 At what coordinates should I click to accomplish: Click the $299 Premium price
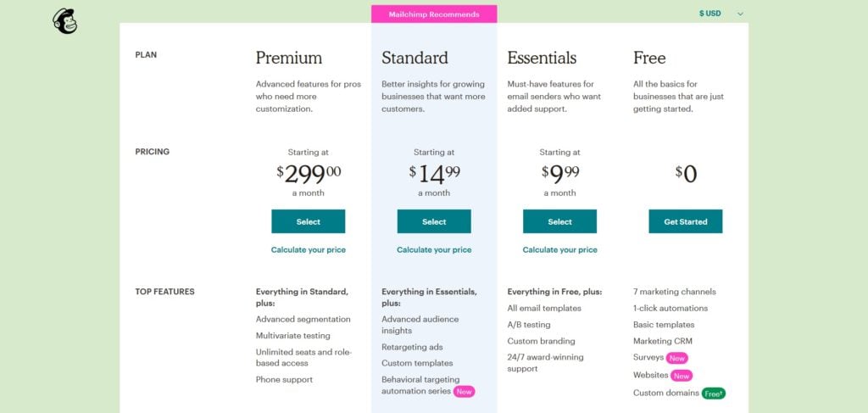309,174
